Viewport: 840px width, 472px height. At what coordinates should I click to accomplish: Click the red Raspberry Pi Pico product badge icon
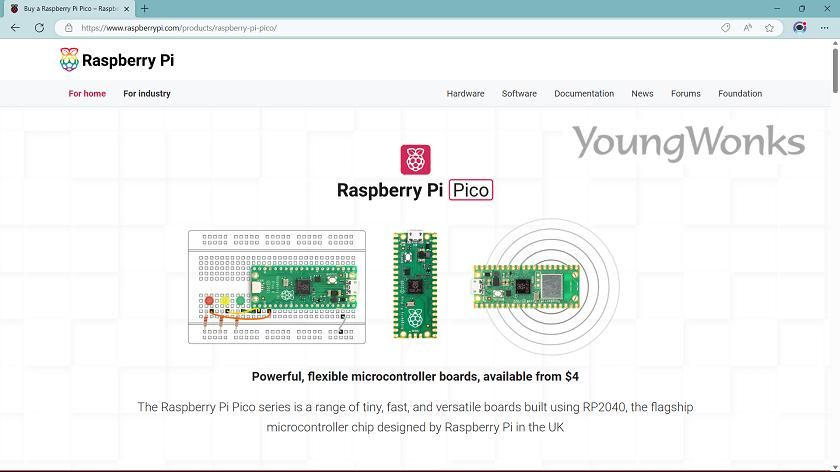[x=415, y=160]
